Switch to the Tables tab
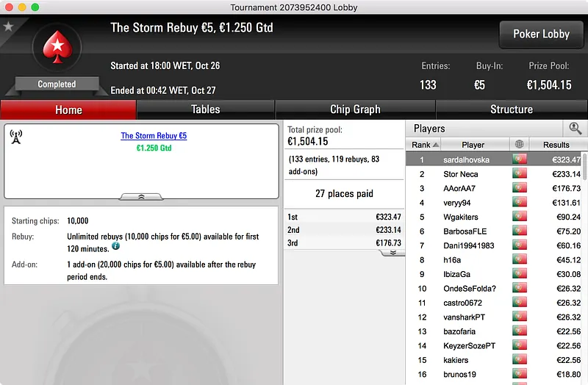Image resolution: width=588 pixels, height=385 pixels. point(206,109)
